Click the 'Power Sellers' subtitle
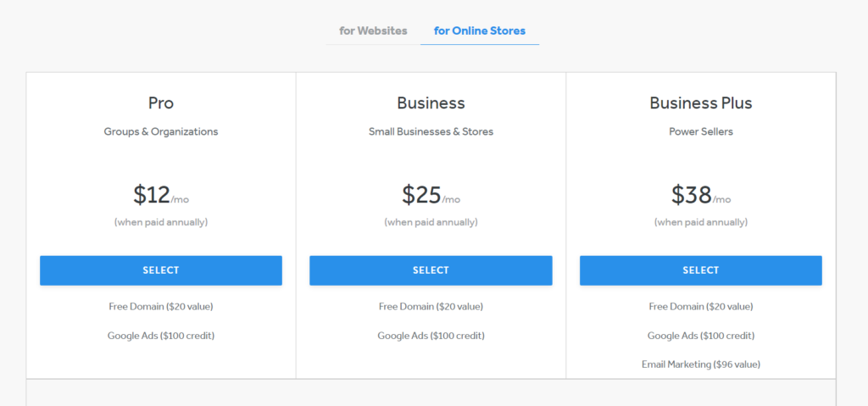This screenshot has width=868, height=406. [x=701, y=132]
